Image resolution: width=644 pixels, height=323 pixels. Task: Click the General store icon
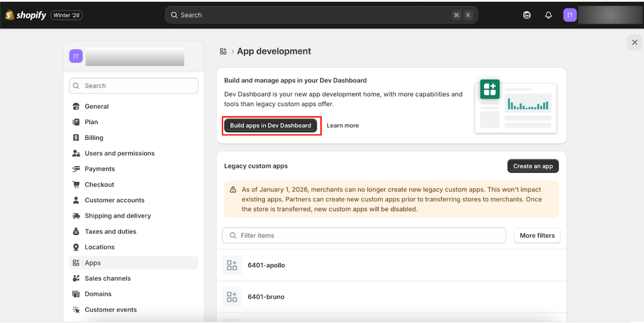76,106
